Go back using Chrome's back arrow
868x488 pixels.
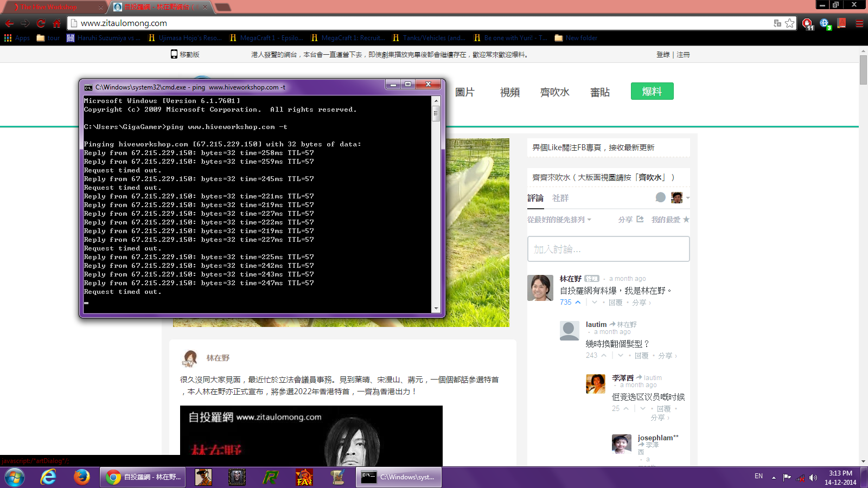pyautogui.click(x=9, y=23)
